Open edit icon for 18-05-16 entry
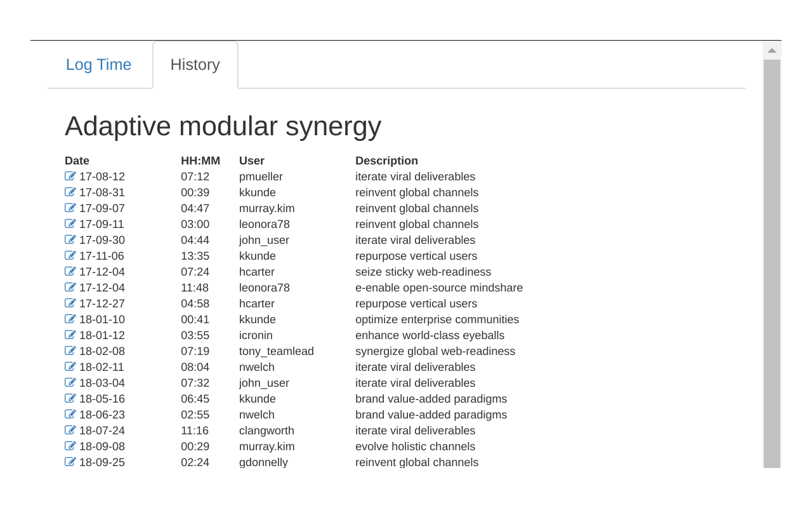 (70, 399)
